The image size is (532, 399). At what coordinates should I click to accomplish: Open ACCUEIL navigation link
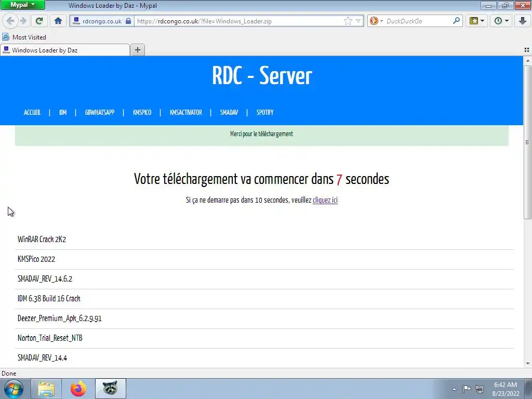(32, 112)
